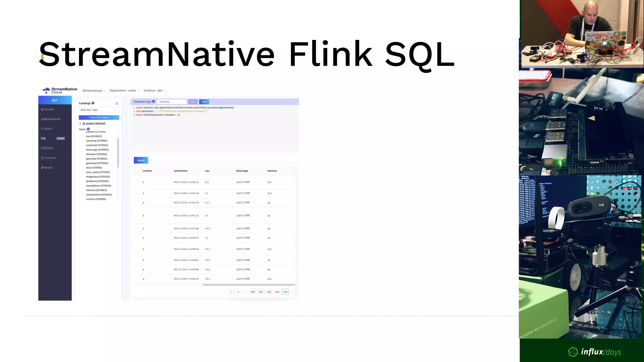Click the Tables list vertical scrollbar
This screenshot has width=644, height=362.
point(118,153)
